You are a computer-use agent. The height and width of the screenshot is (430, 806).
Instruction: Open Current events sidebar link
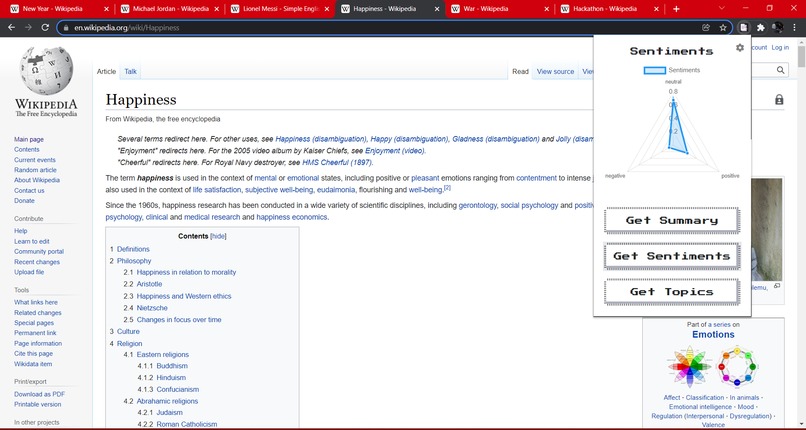point(35,160)
